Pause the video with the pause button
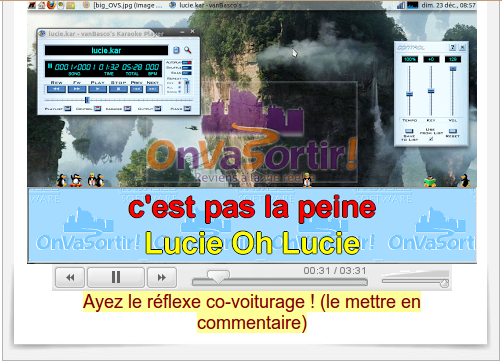The image size is (502, 364). click(x=116, y=277)
